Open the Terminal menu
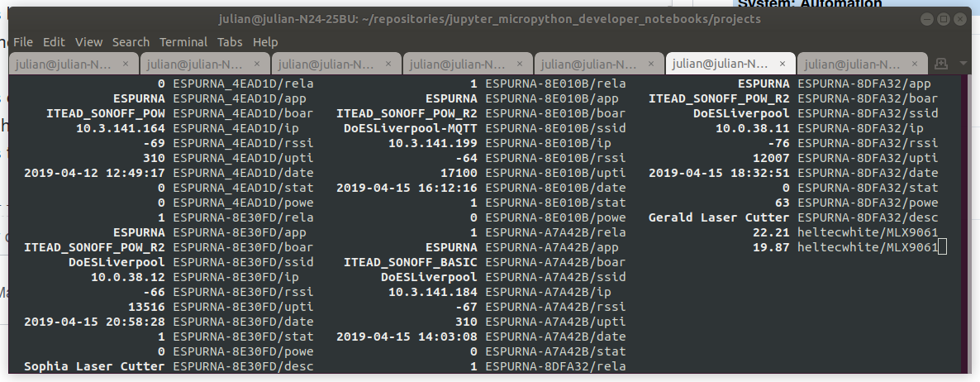 pyautogui.click(x=183, y=42)
